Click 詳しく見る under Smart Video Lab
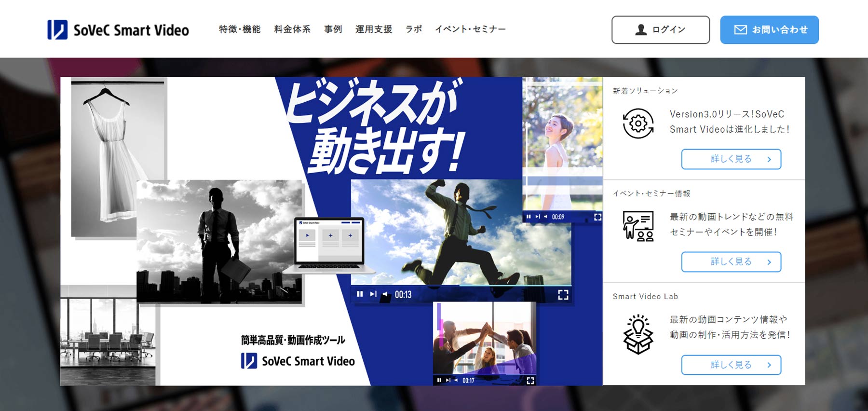This screenshot has width=868, height=411. point(731,365)
